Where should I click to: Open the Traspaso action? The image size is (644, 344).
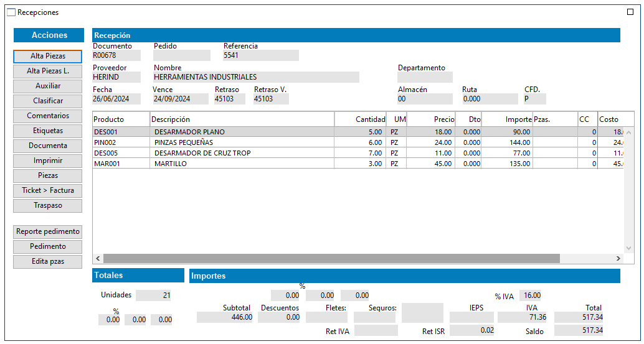pyautogui.click(x=48, y=205)
